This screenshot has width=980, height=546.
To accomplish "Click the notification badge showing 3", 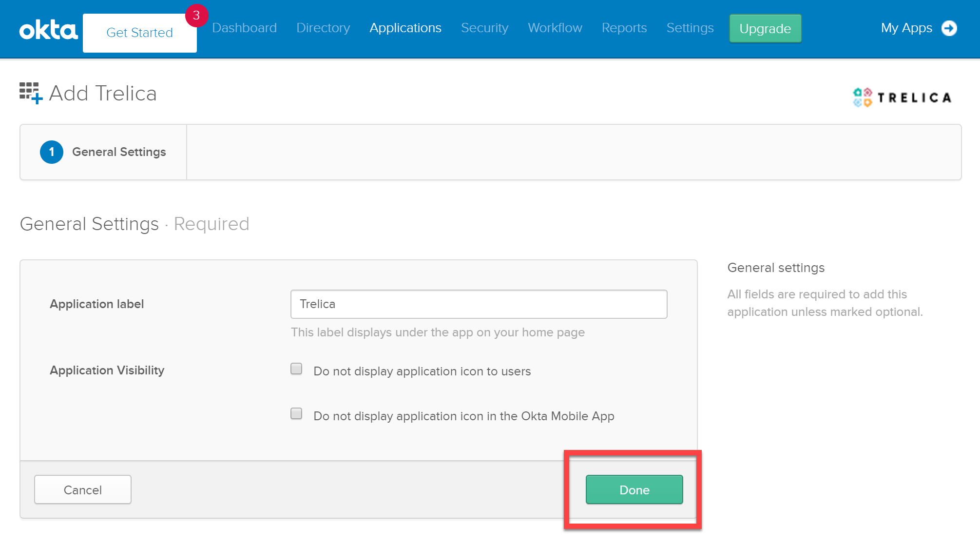I will [x=196, y=16].
